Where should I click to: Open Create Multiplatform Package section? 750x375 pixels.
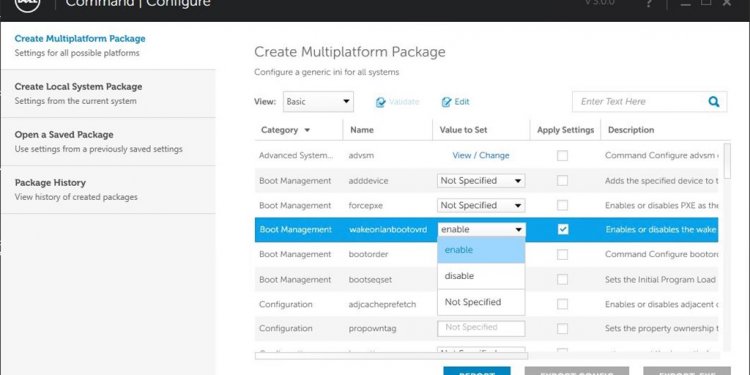click(108, 45)
